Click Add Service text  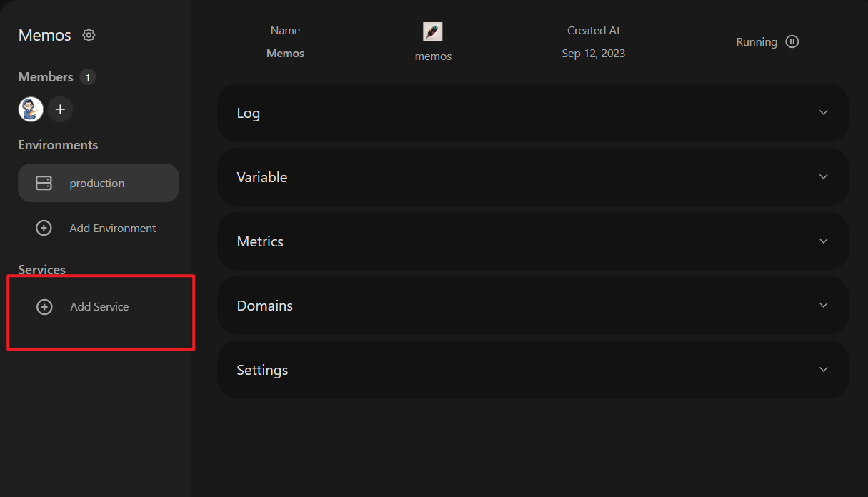pos(99,307)
